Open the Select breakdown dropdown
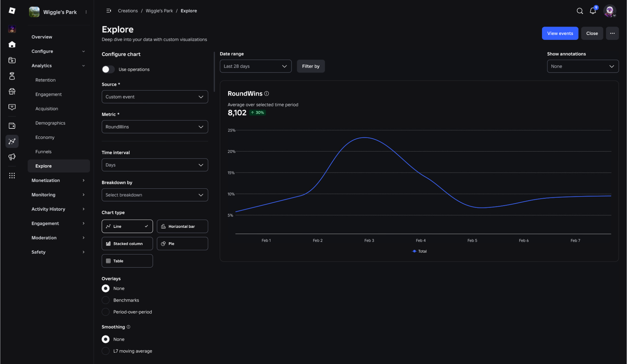The image size is (627, 364). tap(155, 195)
